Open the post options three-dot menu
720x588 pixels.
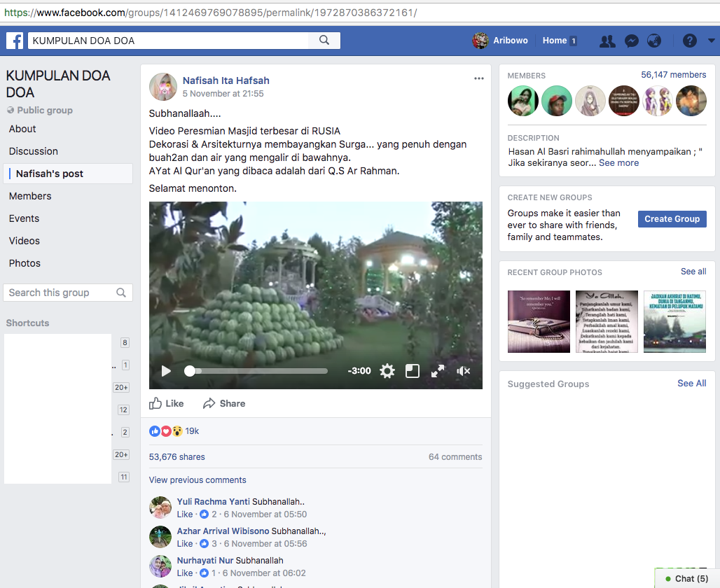point(479,78)
